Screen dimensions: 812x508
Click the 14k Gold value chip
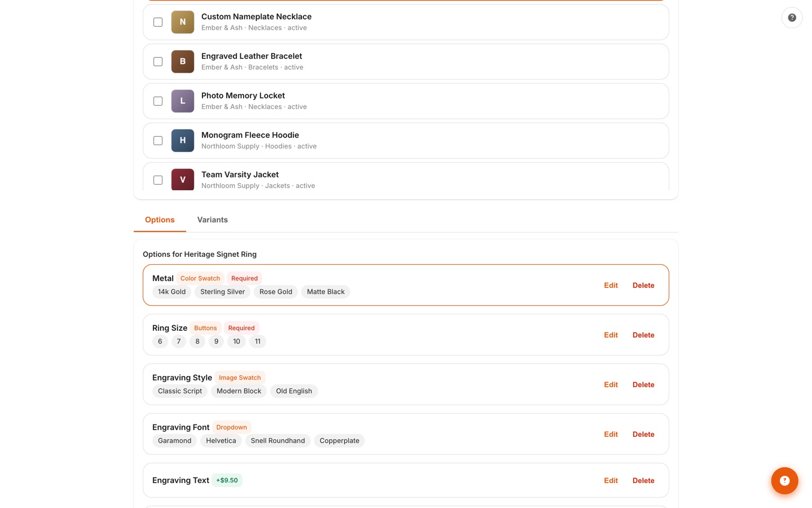tap(171, 292)
